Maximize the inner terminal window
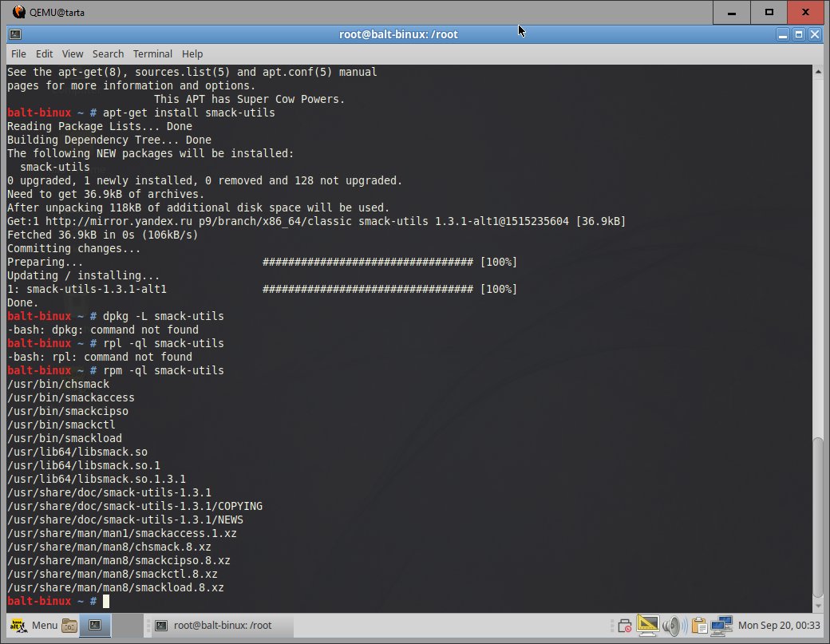 click(x=799, y=34)
